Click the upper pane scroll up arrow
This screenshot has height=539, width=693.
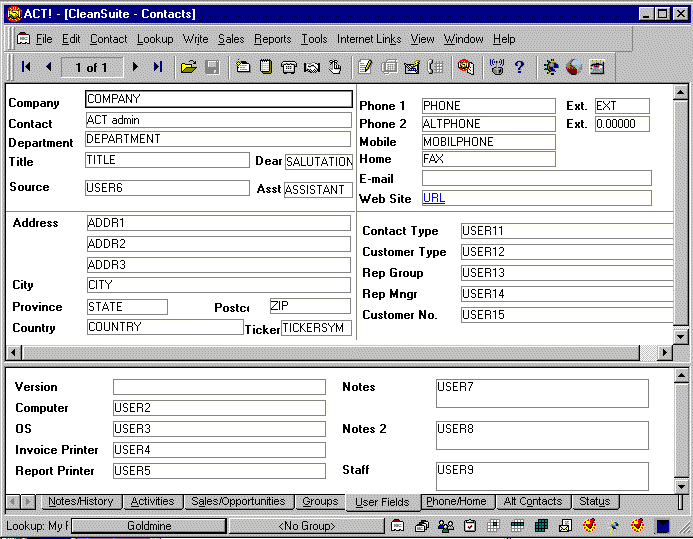pyautogui.click(x=681, y=93)
